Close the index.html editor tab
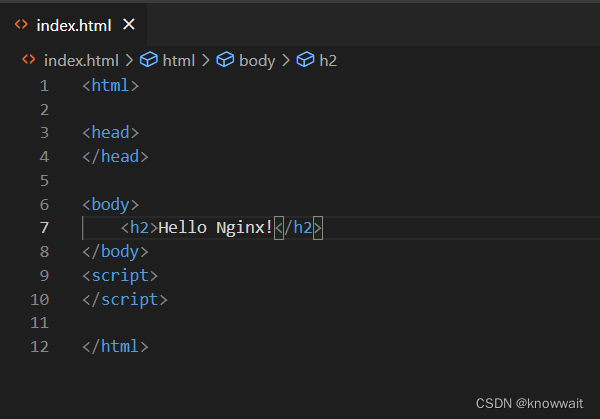 coord(128,24)
